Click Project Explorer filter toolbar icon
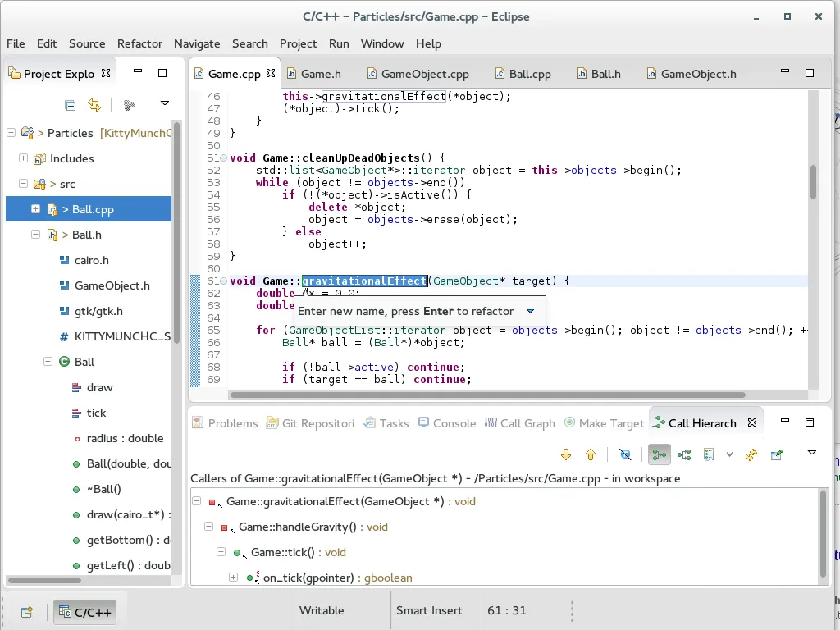840x630 pixels. [129, 105]
